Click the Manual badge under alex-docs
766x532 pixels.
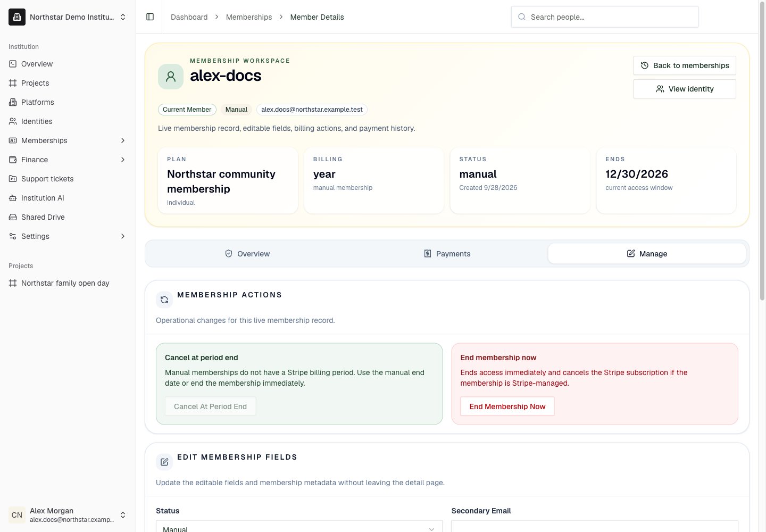(236, 110)
